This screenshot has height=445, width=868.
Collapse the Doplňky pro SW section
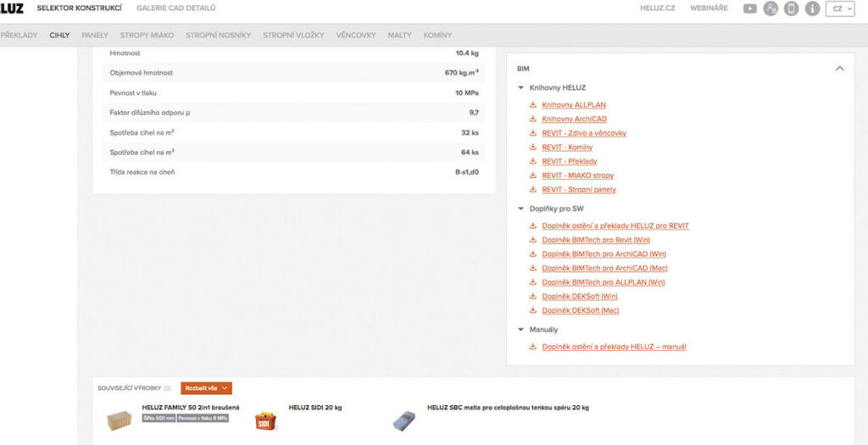[521, 209]
